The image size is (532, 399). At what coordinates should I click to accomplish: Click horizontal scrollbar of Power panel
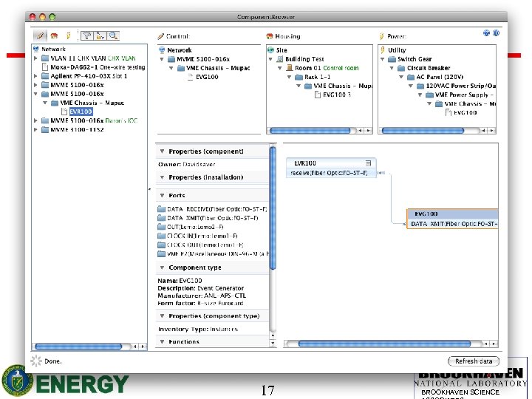coord(423,130)
